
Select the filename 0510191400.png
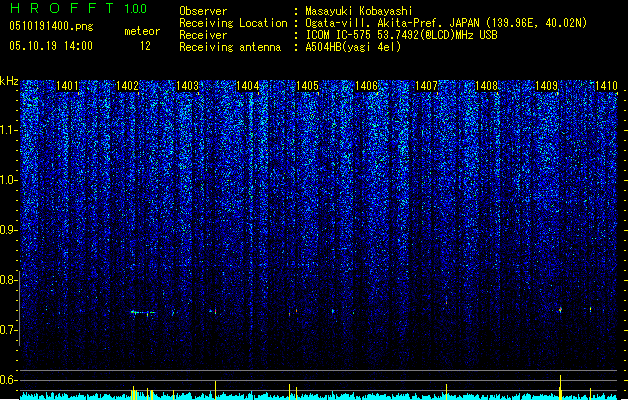tap(51, 26)
